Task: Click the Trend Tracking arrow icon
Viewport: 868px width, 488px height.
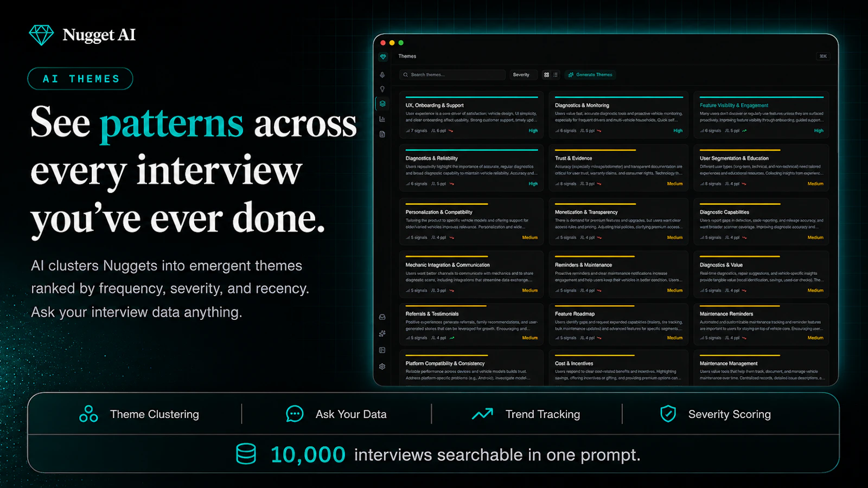Action: (x=482, y=414)
